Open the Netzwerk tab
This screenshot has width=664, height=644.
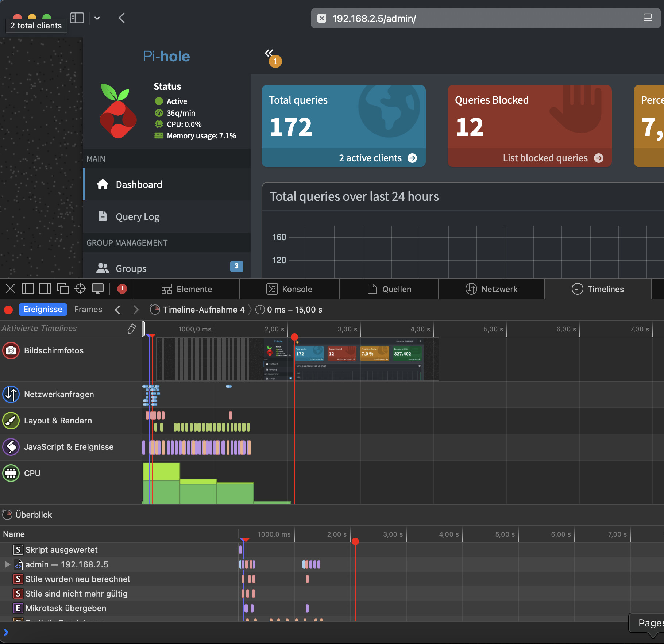tap(491, 289)
